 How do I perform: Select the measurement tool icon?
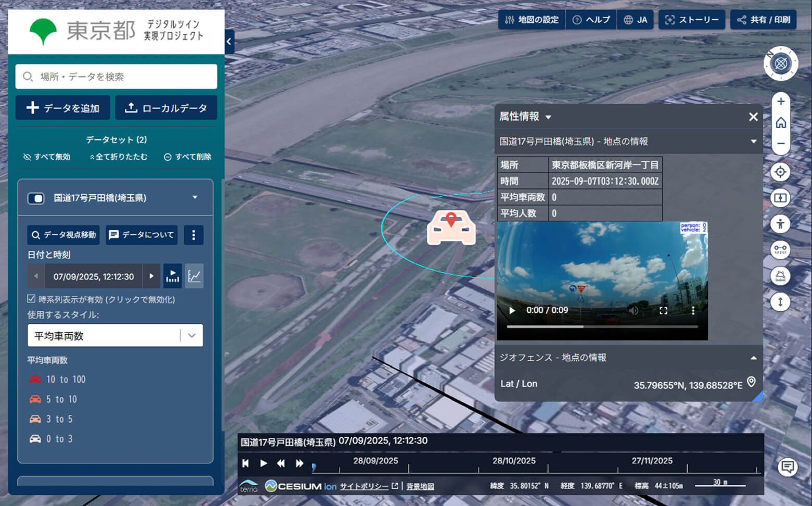(x=780, y=250)
